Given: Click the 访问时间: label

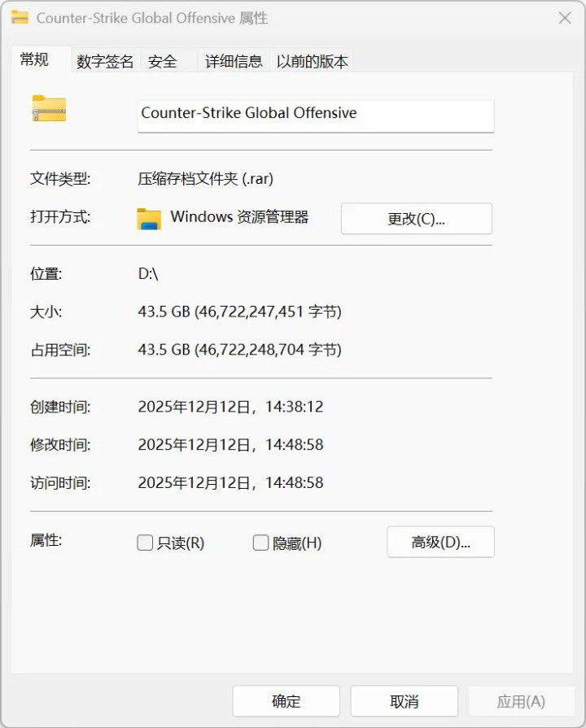Looking at the screenshot, I should pos(60,483).
